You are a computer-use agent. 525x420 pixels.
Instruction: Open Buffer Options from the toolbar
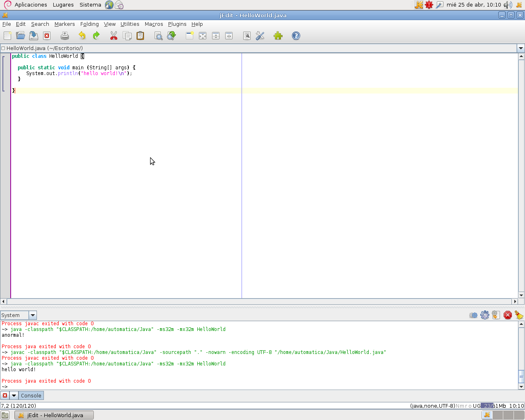point(247,36)
